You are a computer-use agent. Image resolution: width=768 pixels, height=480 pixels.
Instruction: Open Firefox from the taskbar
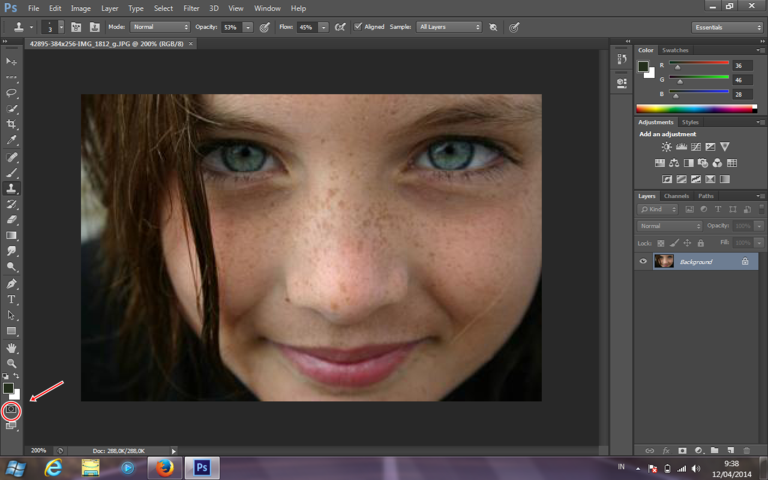[x=165, y=467]
